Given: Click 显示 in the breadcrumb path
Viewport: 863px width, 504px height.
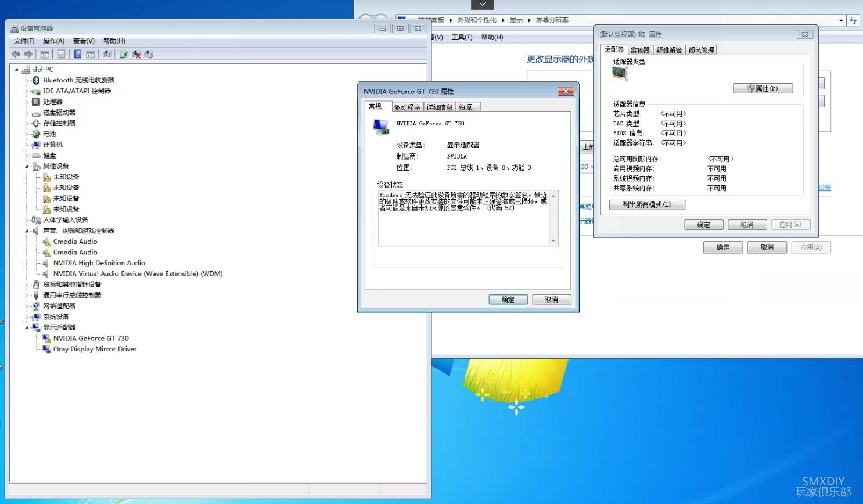Looking at the screenshot, I should coord(516,20).
